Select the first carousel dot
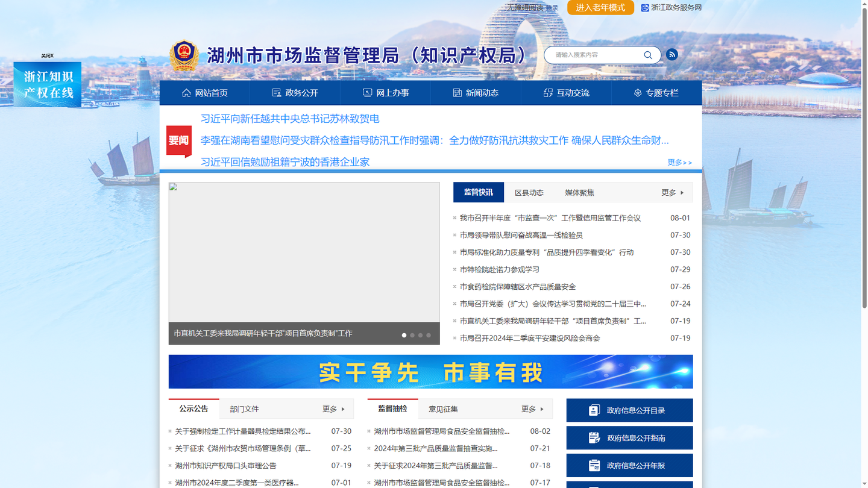The width and height of the screenshot is (868, 488). (x=404, y=335)
